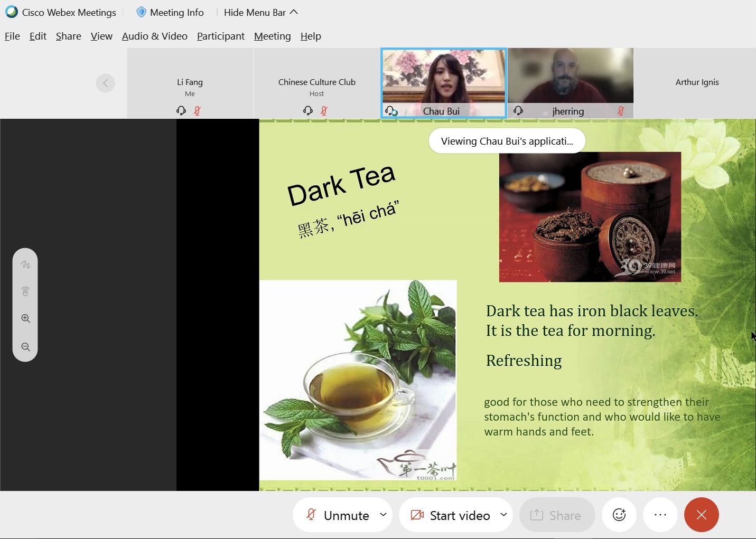Expand audio options arrow beside Unmute
Screen dimensions: 756x539
click(x=384, y=515)
